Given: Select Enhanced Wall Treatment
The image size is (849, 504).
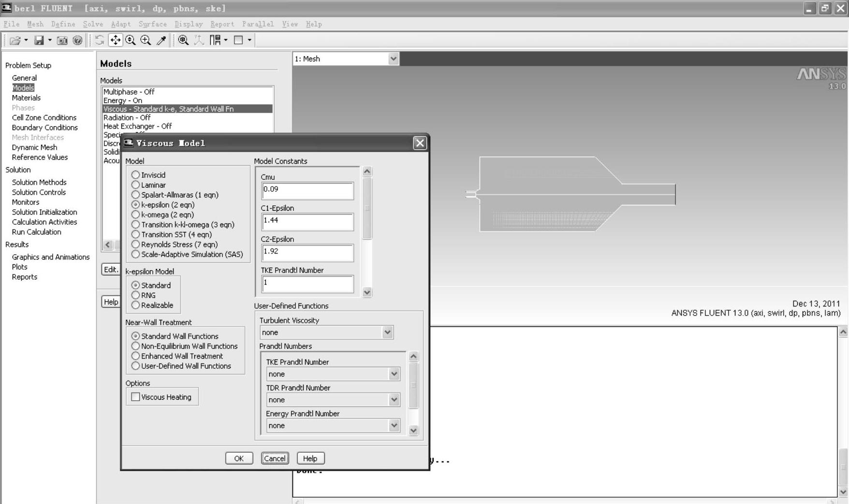Looking at the screenshot, I should [177, 356].
